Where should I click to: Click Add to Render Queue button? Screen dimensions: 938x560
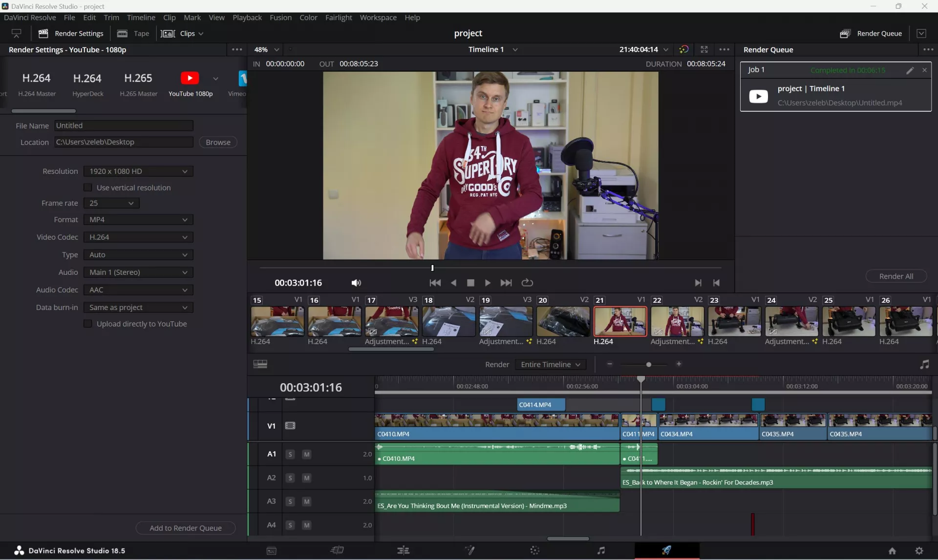[186, 528]
